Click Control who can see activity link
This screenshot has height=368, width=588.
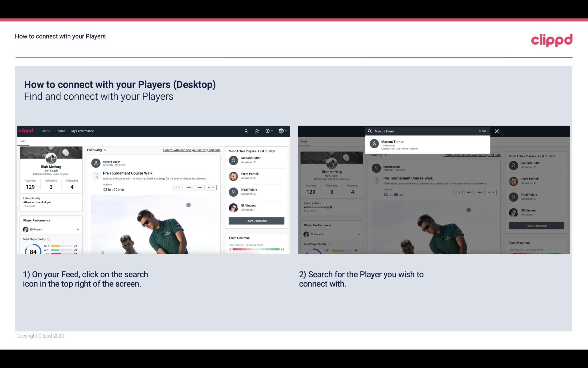191,150
